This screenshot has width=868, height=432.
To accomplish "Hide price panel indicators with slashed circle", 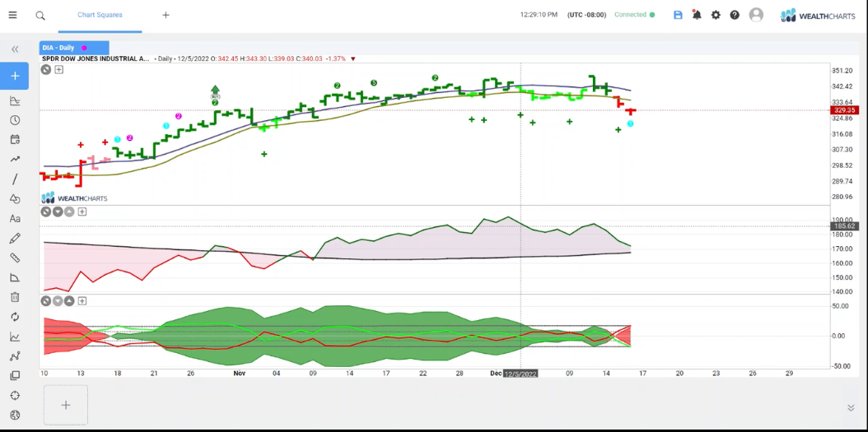I will [46, 70].
